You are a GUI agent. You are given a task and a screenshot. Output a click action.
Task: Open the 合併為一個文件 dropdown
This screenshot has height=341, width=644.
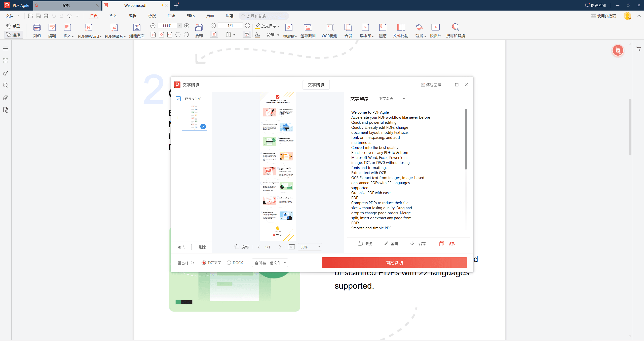pos(270,263)
